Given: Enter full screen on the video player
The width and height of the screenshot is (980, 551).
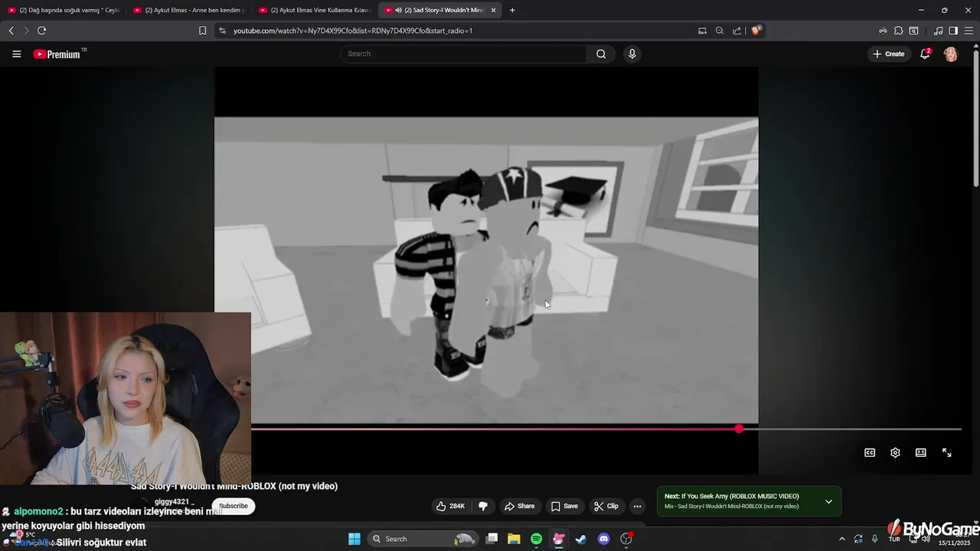Looking at the screenshot, I should (946, 452).
